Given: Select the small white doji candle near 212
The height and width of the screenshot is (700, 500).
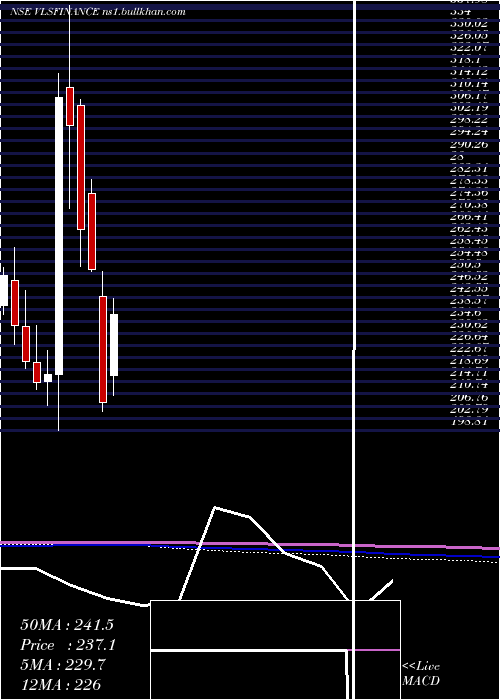Looking at the screenshot, I should point(48,378).
